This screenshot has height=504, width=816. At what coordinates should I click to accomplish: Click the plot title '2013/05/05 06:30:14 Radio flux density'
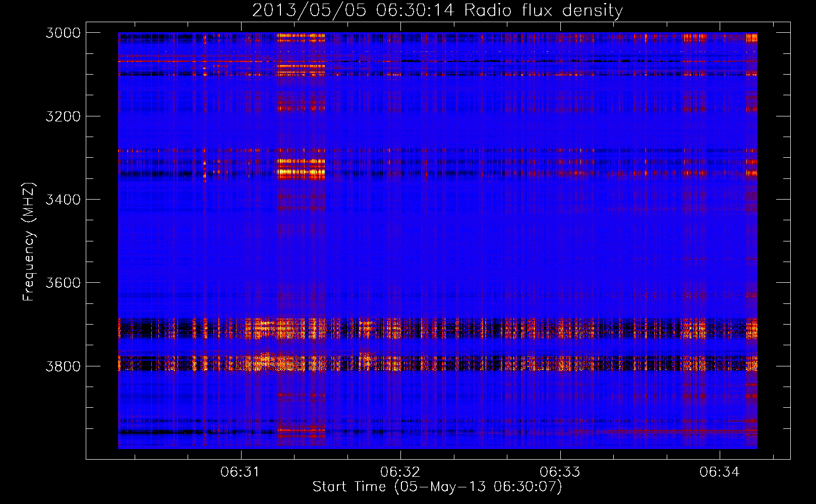(x=437, y=10)
